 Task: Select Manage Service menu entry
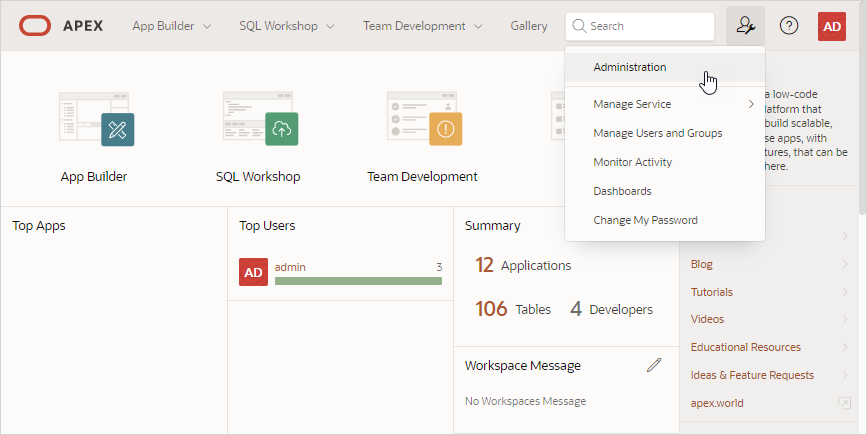[x=665, y=104]
